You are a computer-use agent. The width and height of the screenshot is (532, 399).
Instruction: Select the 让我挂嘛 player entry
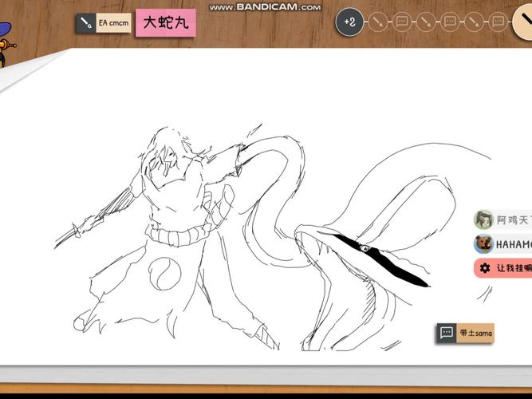(x=502, y=268)
